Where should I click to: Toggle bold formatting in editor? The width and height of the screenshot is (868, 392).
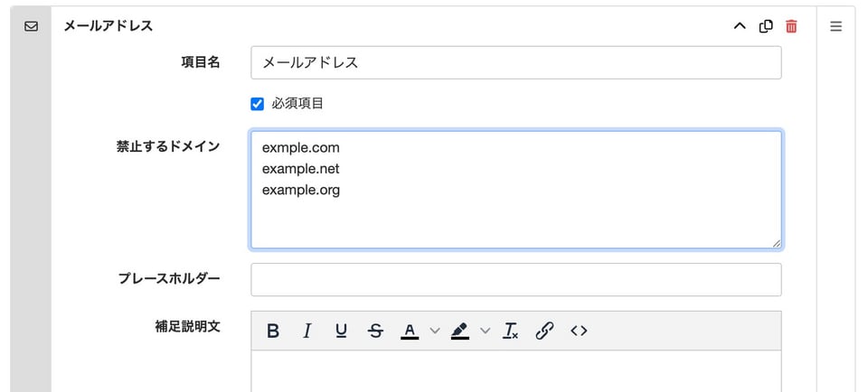pos(273,331)
